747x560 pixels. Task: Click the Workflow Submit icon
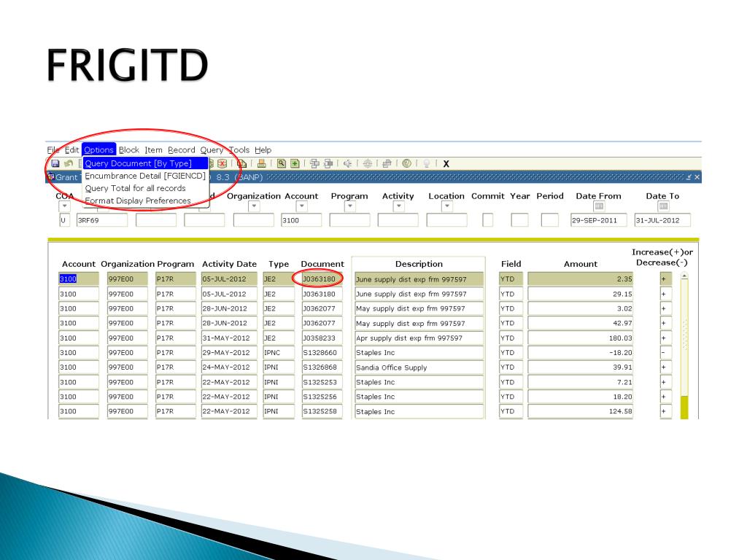[315, 163]
